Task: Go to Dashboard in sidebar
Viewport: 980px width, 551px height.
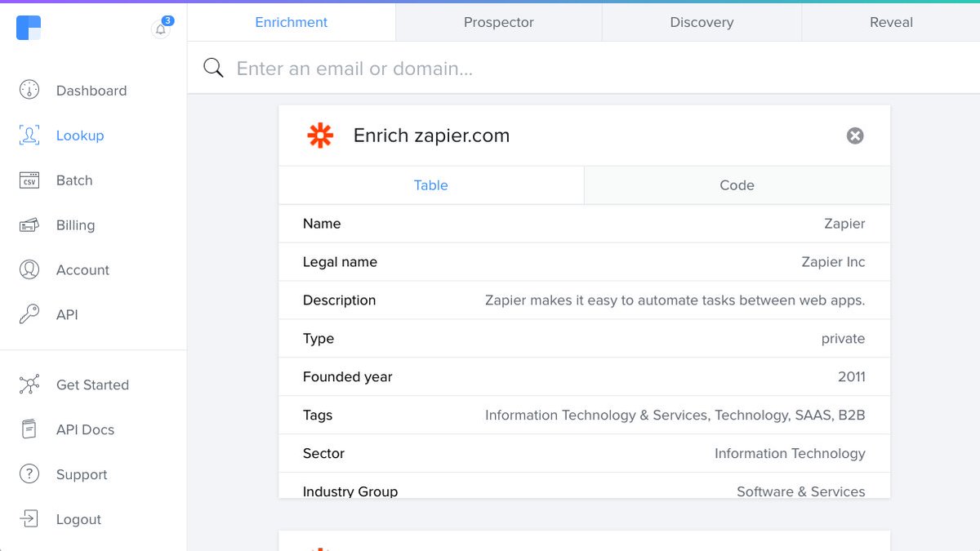Action: pos(91,91)
